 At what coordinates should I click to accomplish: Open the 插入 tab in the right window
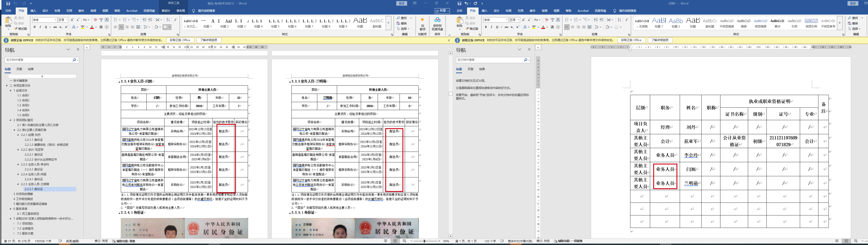point(485,11)
